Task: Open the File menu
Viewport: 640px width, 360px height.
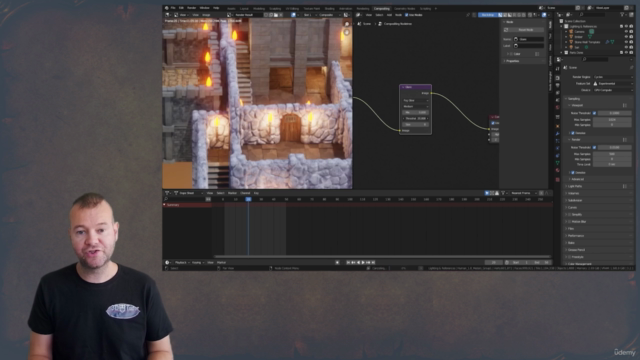Action: click(173, 8)
